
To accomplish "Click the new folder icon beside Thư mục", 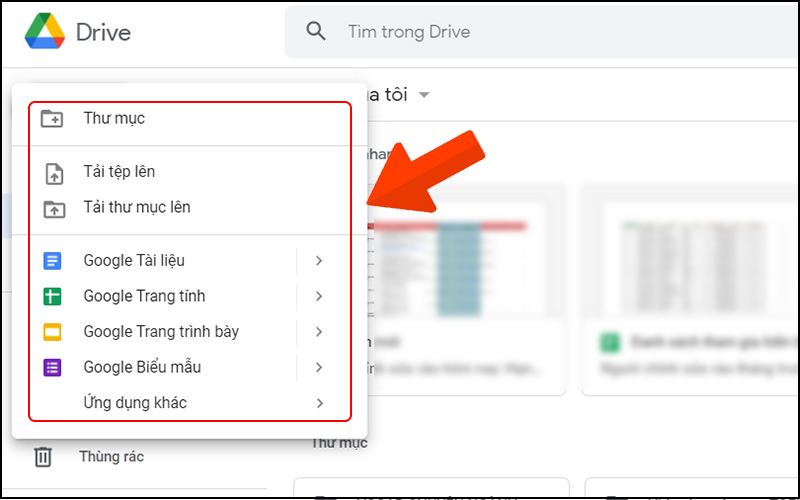I will (52, 118).
